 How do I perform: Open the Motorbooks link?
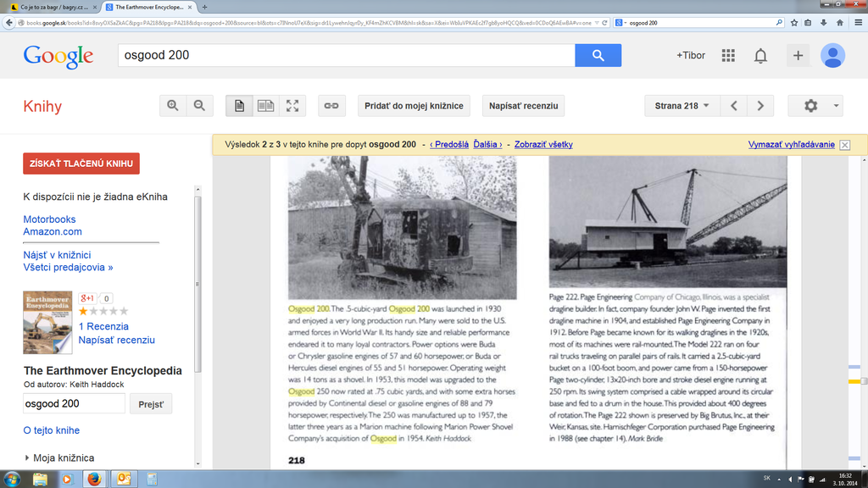49,219
